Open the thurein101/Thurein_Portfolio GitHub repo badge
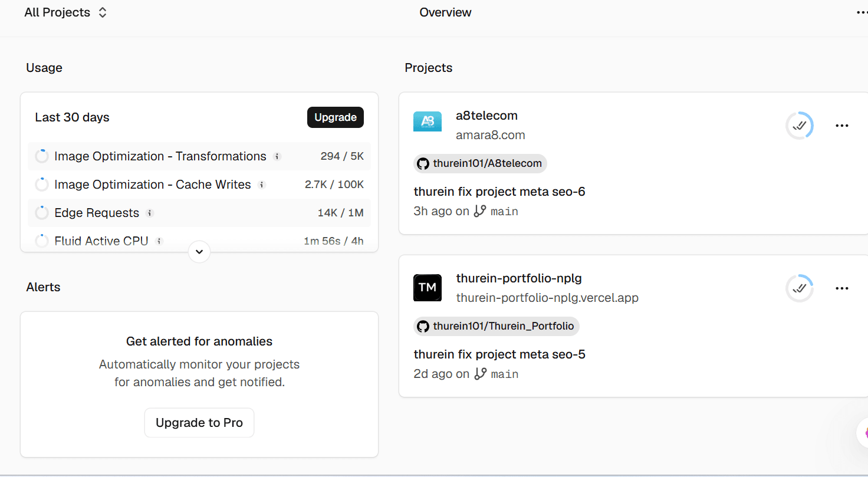 [x=497, y=326]
